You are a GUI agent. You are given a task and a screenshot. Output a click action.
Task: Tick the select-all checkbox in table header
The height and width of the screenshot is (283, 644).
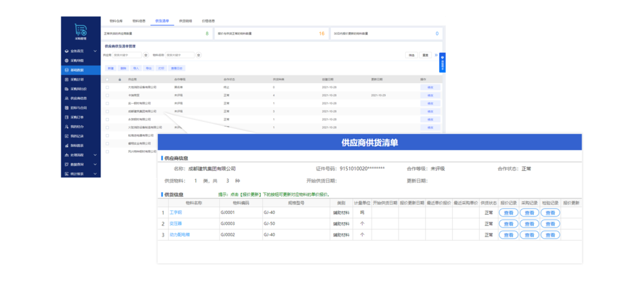click(x=108, y=79)
